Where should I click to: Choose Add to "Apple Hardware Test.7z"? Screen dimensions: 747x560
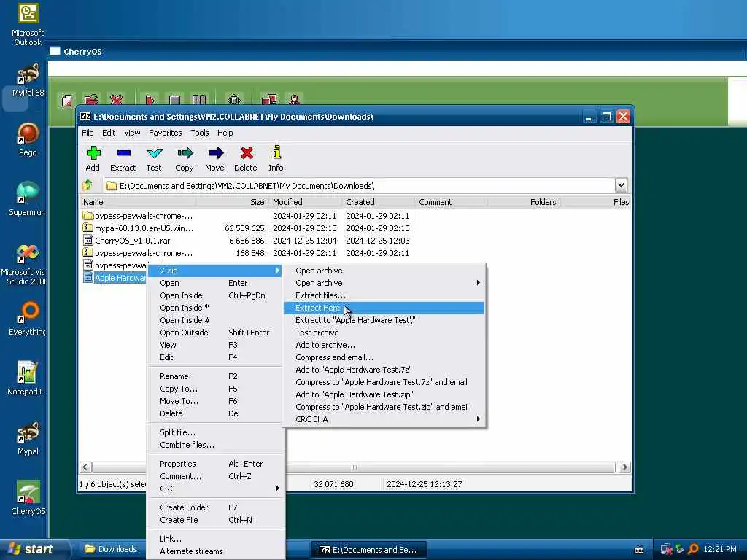[384, 370]
